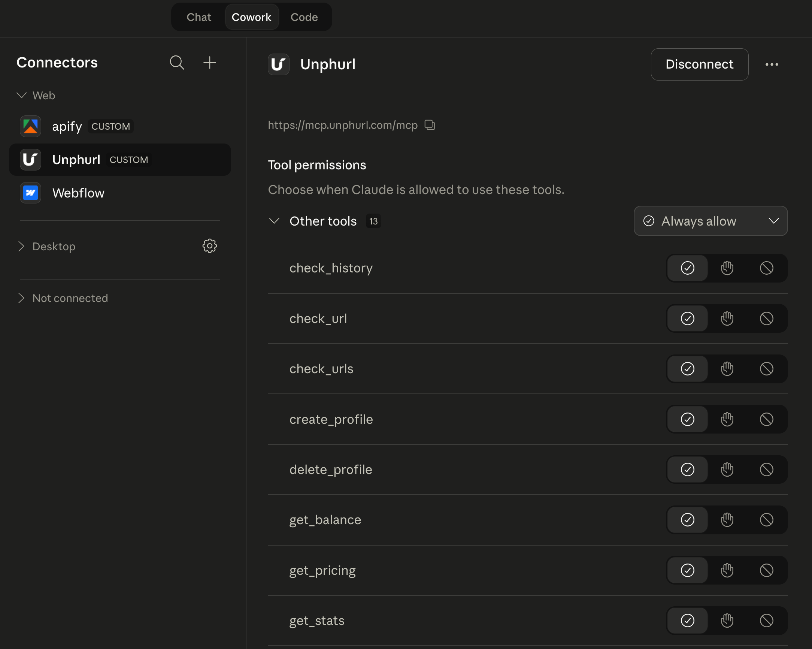
Task: Block the get_pricing tool
Action: (x=766, y=570)
